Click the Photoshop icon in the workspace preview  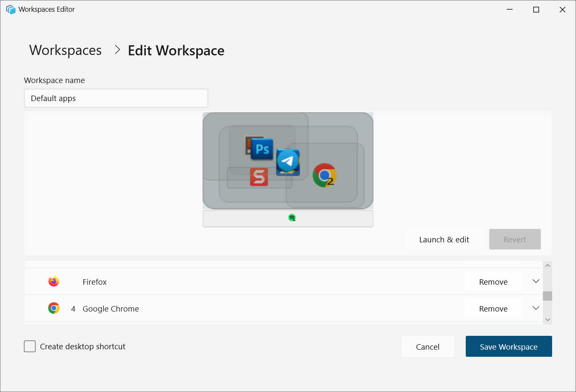coord(262,149)
